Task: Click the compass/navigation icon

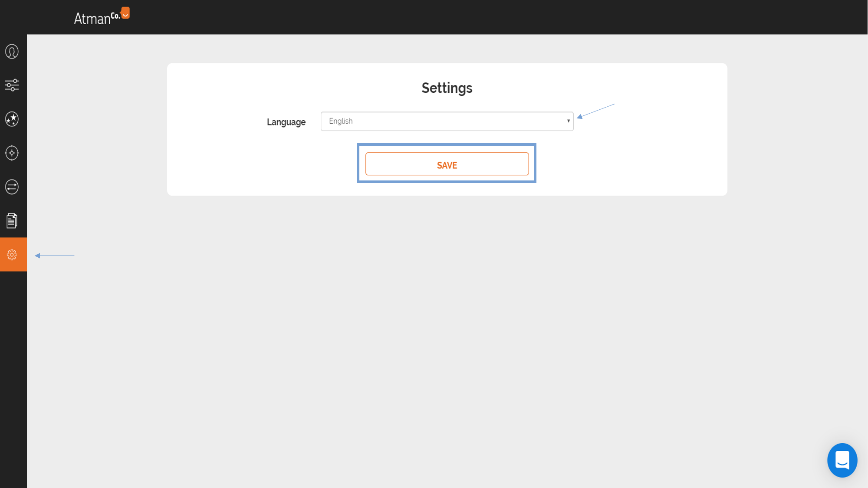Action: pyautogui.click(x=12, y=153)
